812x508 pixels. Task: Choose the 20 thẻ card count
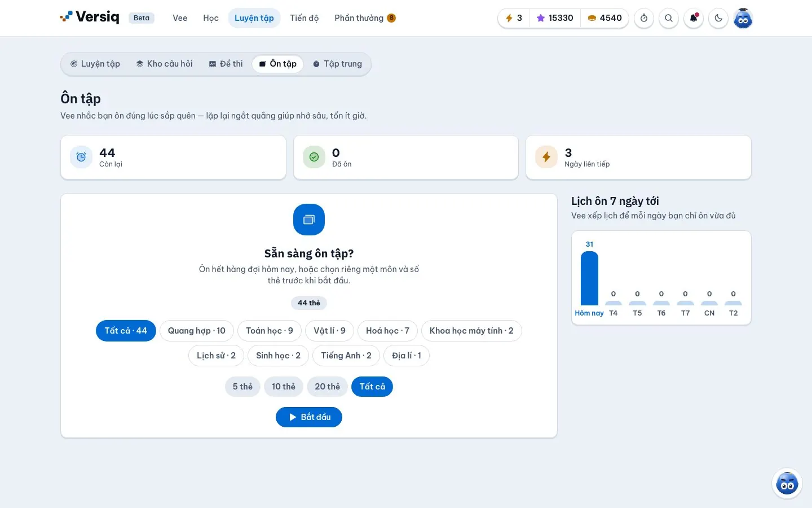[328, 387]
